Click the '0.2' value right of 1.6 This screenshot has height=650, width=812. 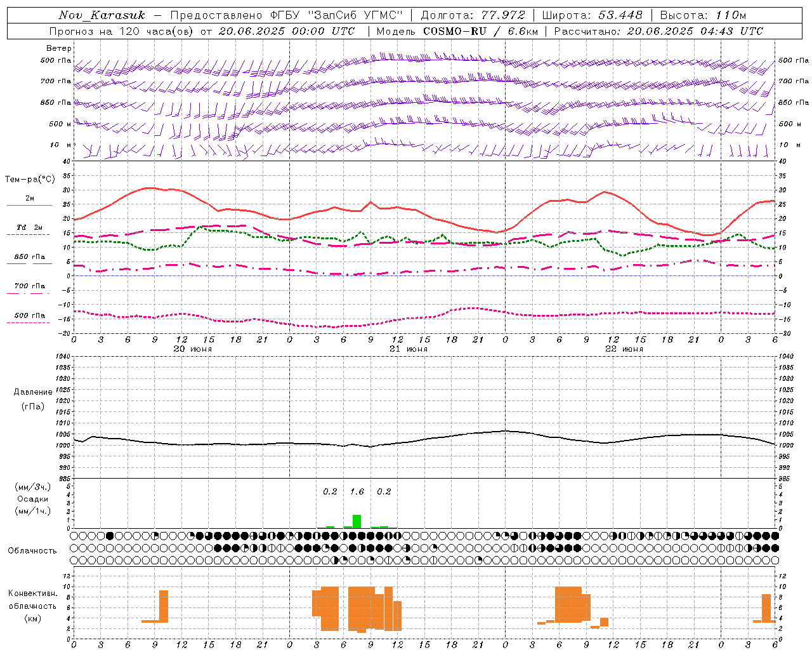[x=384, y=491]
